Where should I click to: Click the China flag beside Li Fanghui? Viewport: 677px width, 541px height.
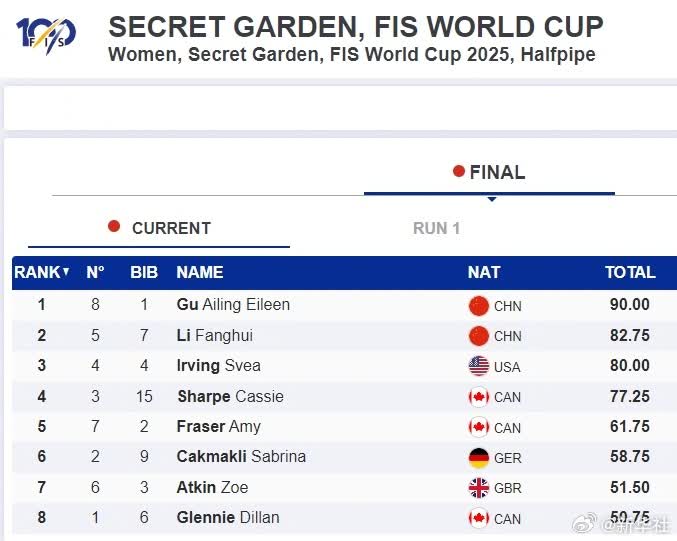[x=479, y=336]
